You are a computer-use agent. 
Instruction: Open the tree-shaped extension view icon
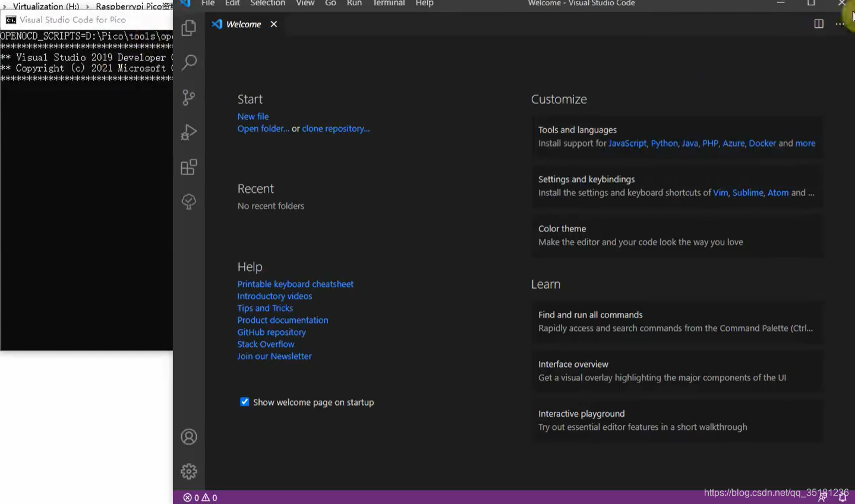pos(189,202)
